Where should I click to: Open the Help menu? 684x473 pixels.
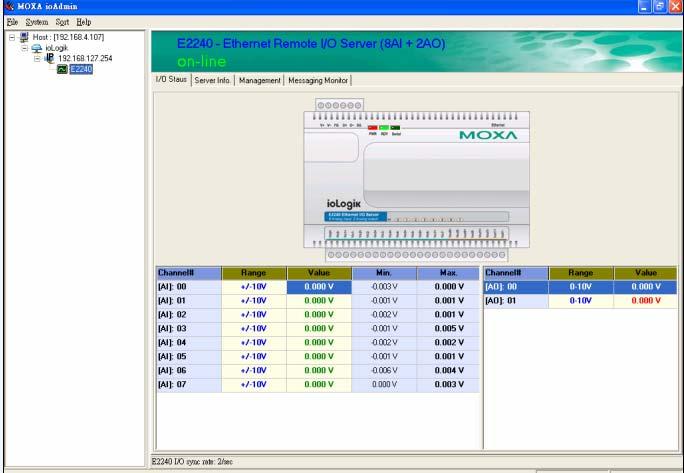(x=83, y=22)
